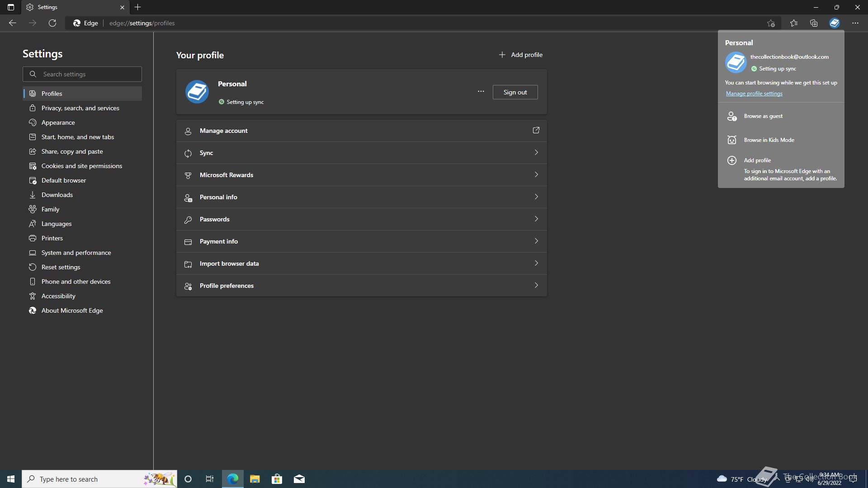Viewport: 868px width, 488px height.
Task: Add this page to favorites star icon
Action: point(771,23)
